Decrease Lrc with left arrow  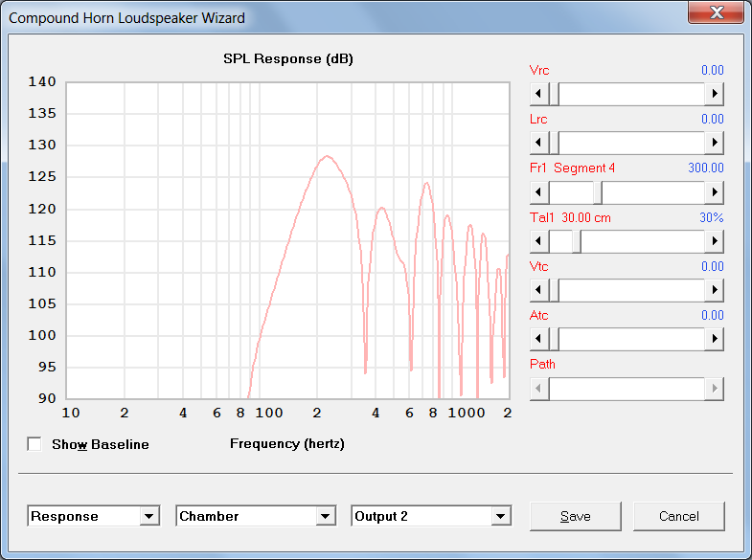coord(539,143)
